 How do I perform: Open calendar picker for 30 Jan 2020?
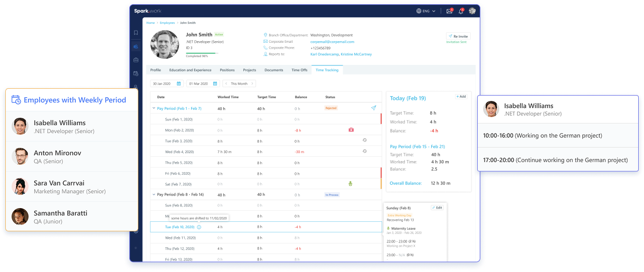[x=178, y=83]
